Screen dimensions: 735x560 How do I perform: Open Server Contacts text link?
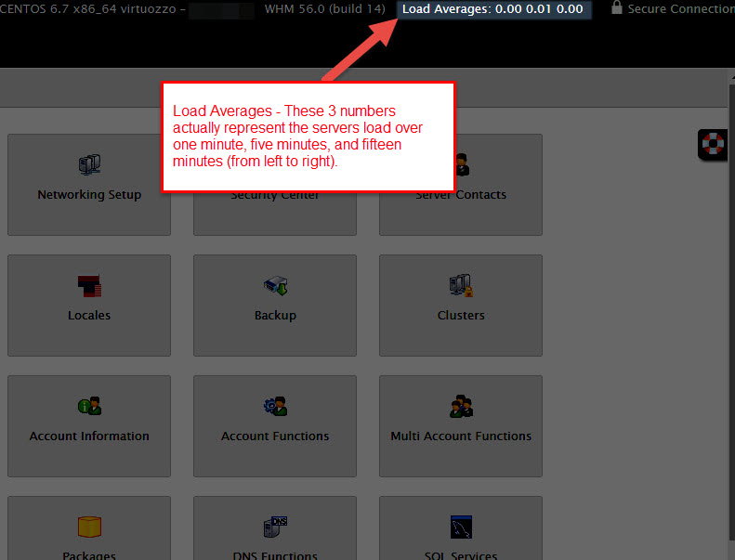coord(461,194)
